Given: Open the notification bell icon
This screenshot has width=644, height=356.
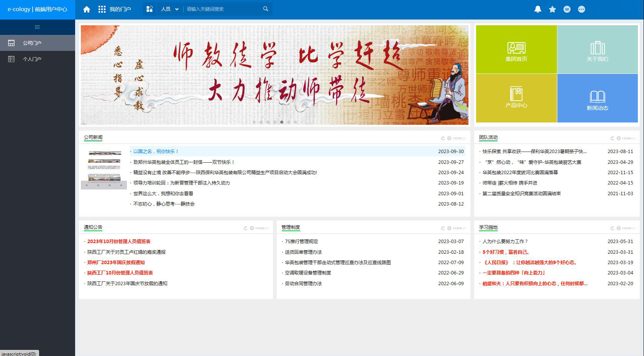Looking at the screenshot, I should click(538, 9).
